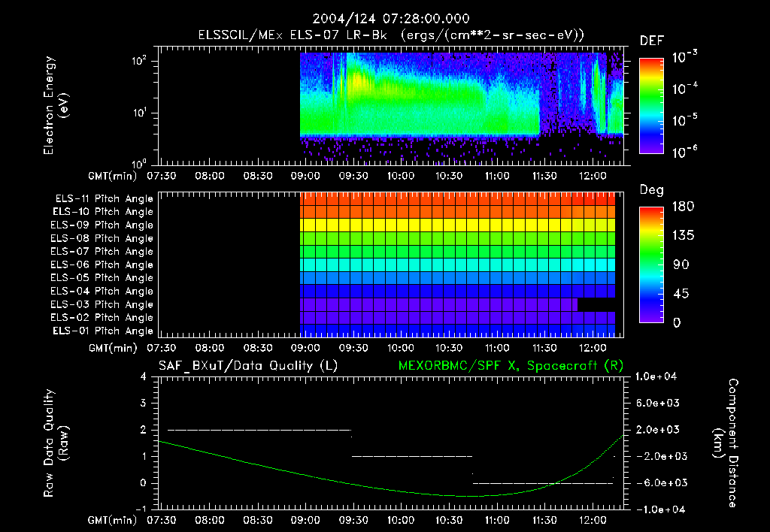Click the SAF_BXuT/Data Quality legend text
Image resolution: width=770 pixels, height=532 pixels.
click(247, 366)
